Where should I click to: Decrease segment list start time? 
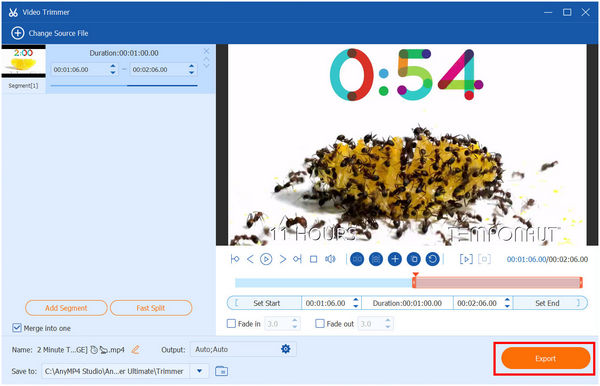[x=113, y=72]
